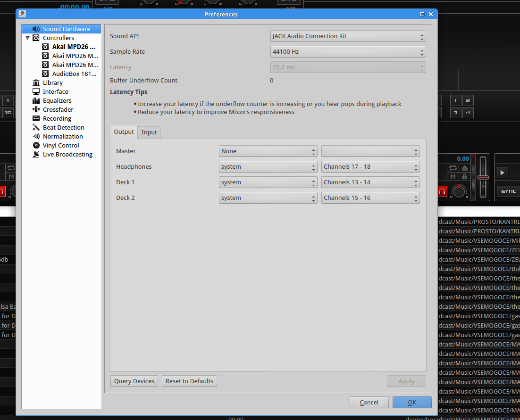Image resolution: width=520 pixels, height=420 pixels.
Task: Toggle the red headphone cue button right of dialog
Action: [442, 191]
